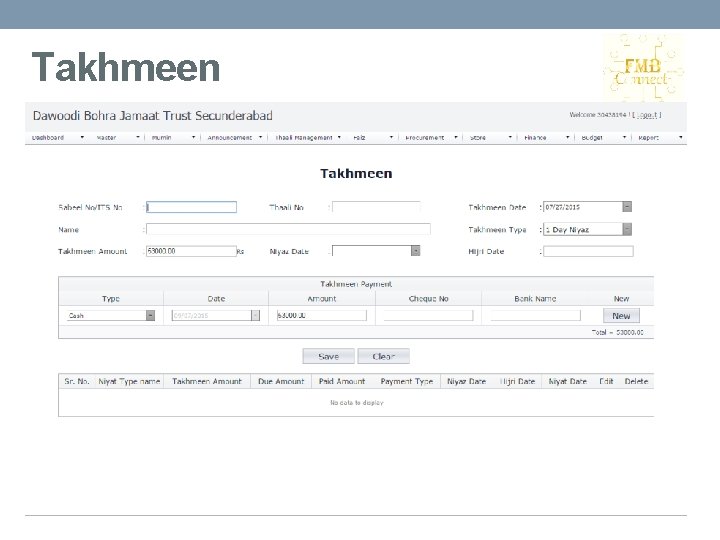The height and width of the screenshot is (540, 720).
Task: Open the Finance menu
Action: (x=546, y=137)
